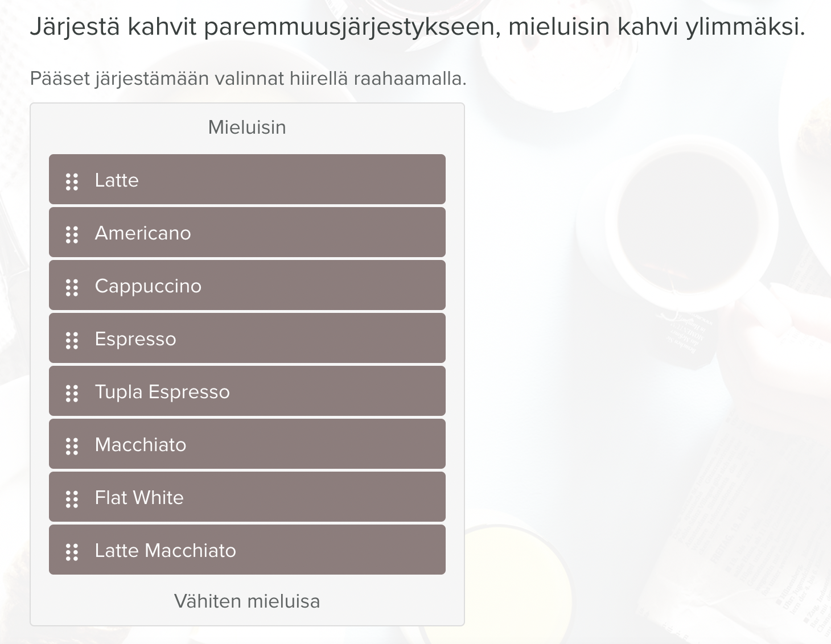
Task: Select the Tupla Espresso ranking item
Action: [x=247, y=391]
